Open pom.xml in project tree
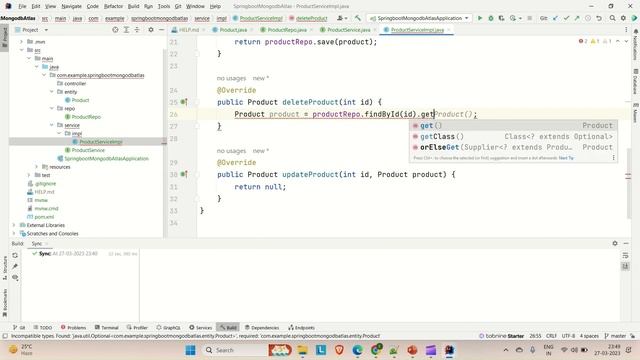 (44, 217)
